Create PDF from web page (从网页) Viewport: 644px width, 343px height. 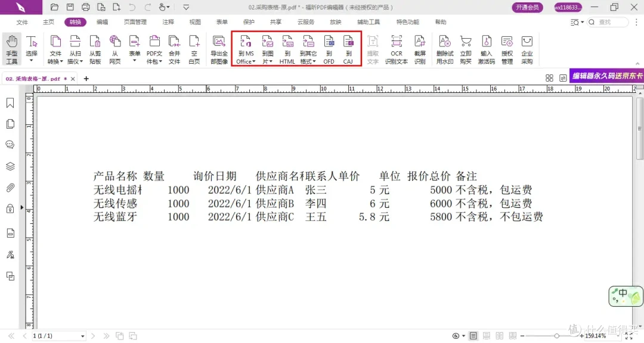coord(115,49)
